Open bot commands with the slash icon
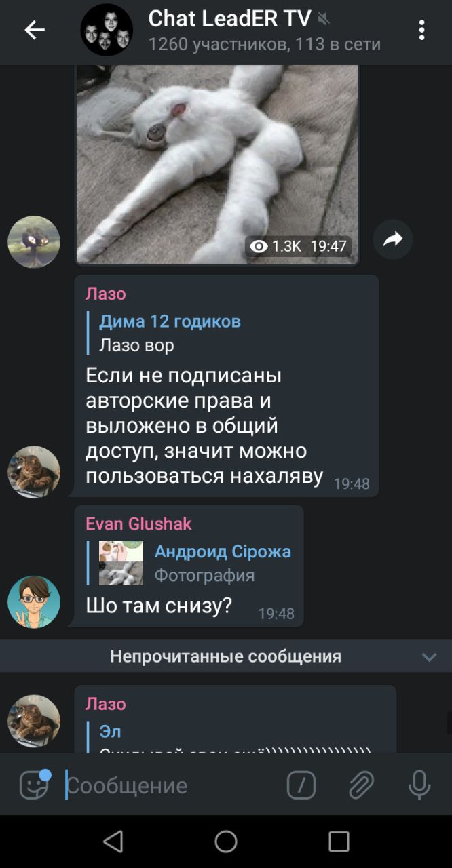452x868 pixels. click(301, 785)
